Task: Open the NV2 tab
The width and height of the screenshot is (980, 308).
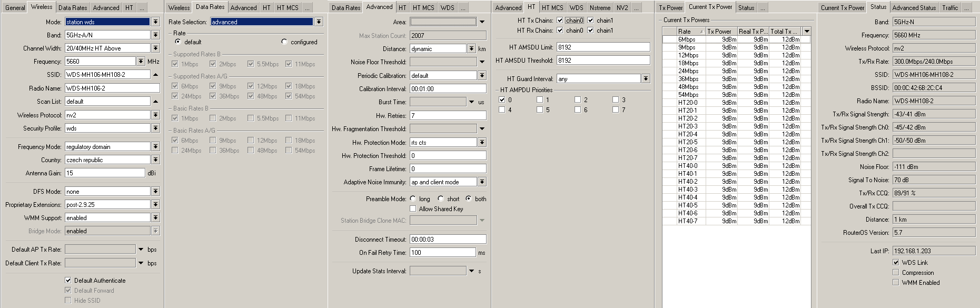Action: click(x=622, y=7)
